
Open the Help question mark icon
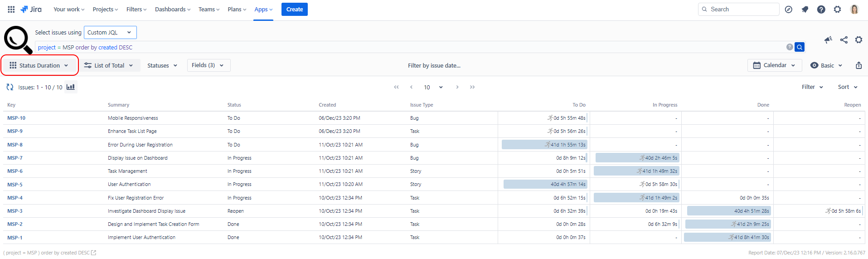pos(821,10)
